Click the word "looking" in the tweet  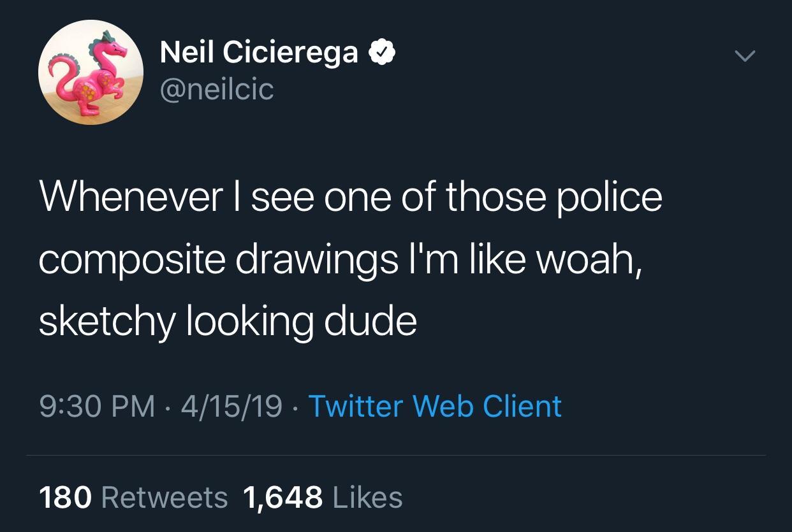point(249,322)
